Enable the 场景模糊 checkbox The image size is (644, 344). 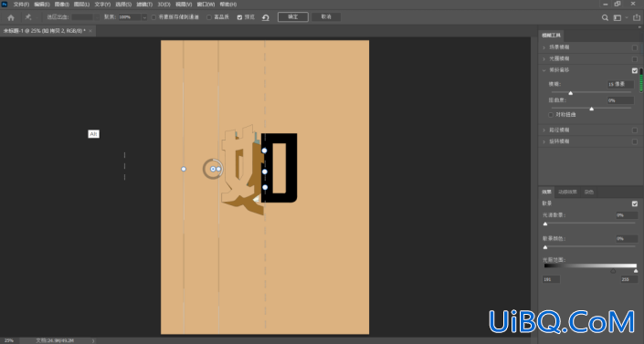tap(635, 47)
